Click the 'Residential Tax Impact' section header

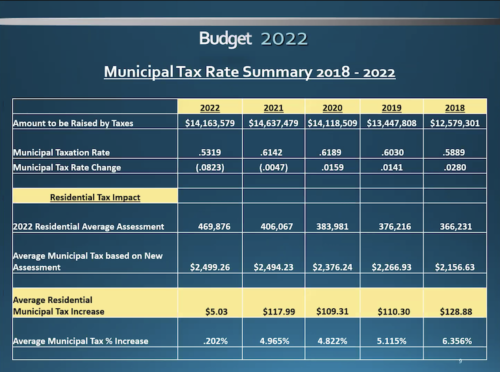coord(95,197)
